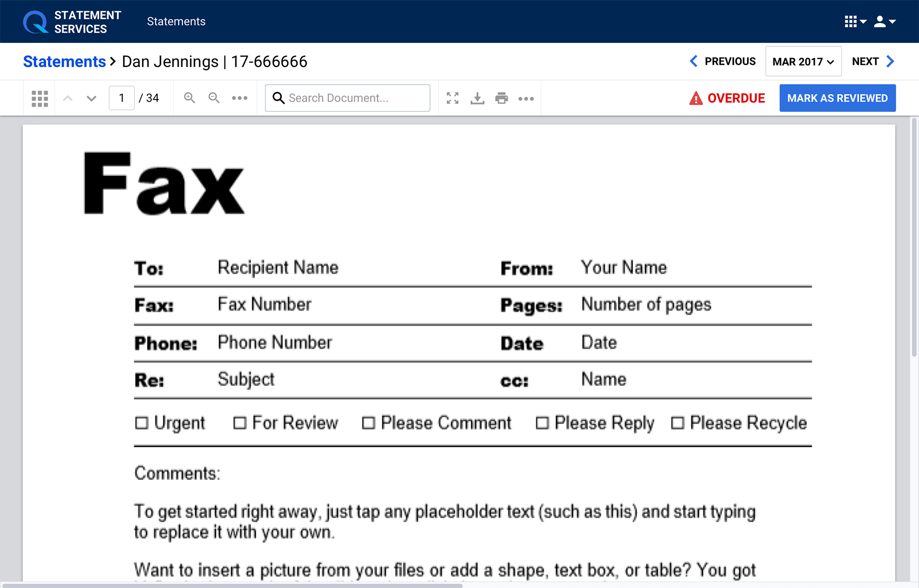The height and width of the screenshot is (588, 919).
Task: Download the statement document
Action: 477,98
